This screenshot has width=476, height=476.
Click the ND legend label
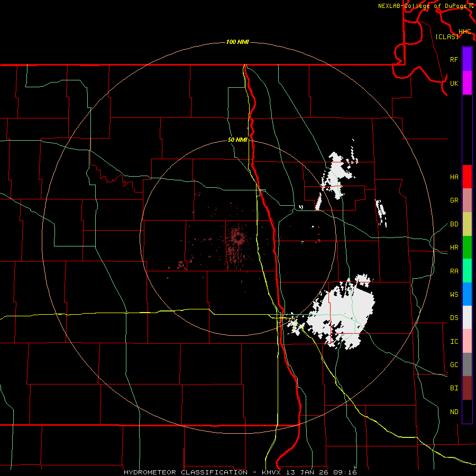point(454,412)
